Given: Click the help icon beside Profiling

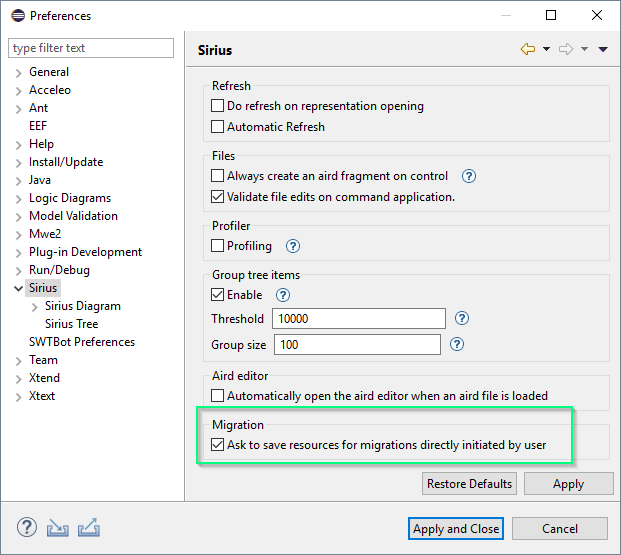Looking at the screenshot, I should [292, 246].
